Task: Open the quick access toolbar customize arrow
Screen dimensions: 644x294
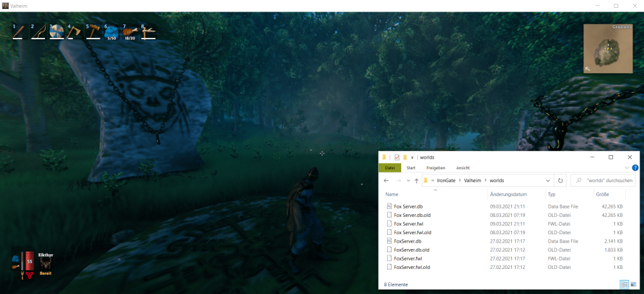Action: coord(412,158)
